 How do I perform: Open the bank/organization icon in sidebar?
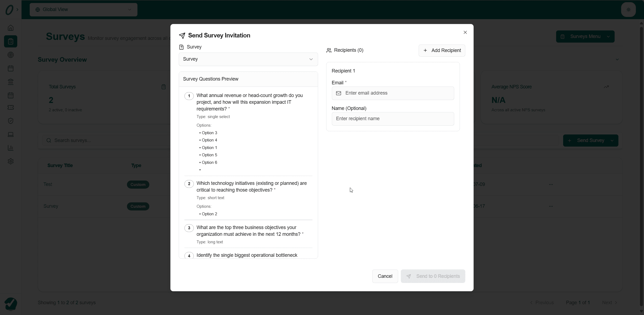(11, 82)
